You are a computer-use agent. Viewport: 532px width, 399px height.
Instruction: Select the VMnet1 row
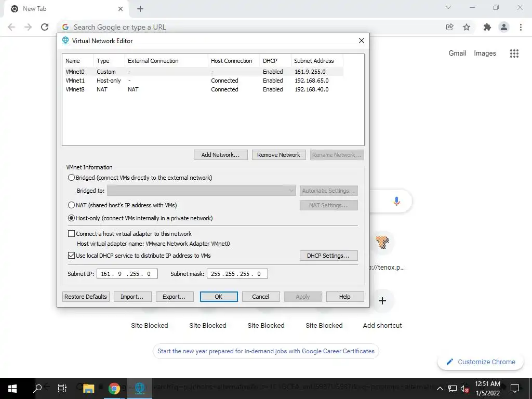click(x=204, y=81)
